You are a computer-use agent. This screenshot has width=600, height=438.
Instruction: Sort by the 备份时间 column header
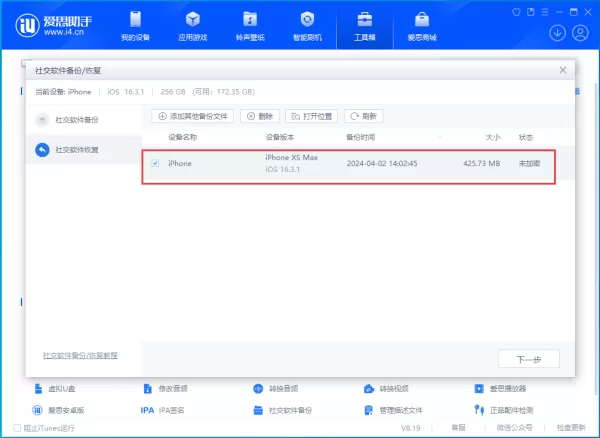[360, 137]
